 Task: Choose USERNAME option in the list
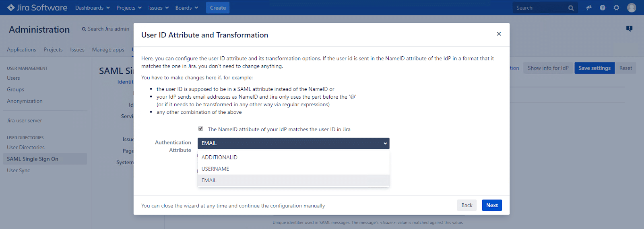[215, 169]
